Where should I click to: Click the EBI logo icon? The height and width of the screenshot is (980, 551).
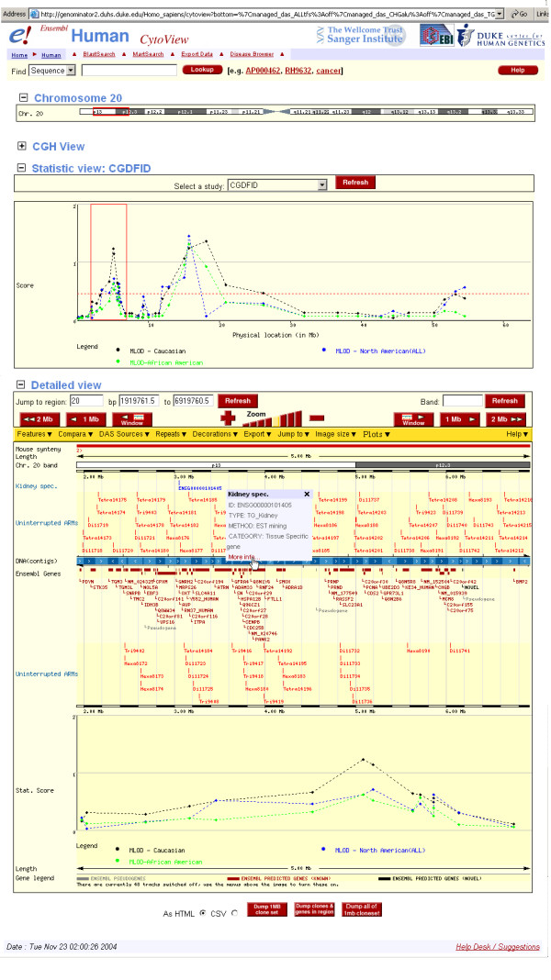click(x=435, y=35)
